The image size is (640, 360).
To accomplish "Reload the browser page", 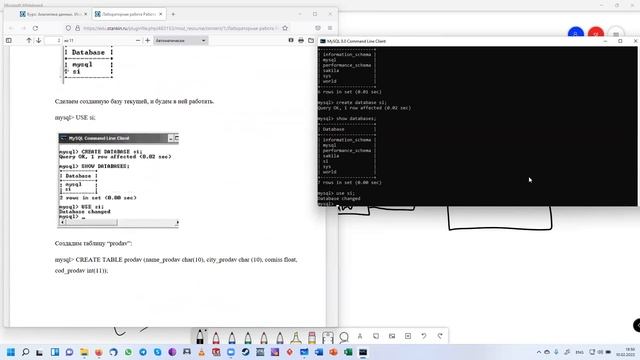I will (36, 28).
